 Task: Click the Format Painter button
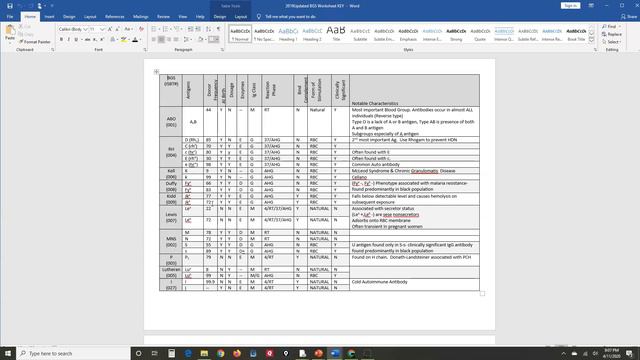35,42
